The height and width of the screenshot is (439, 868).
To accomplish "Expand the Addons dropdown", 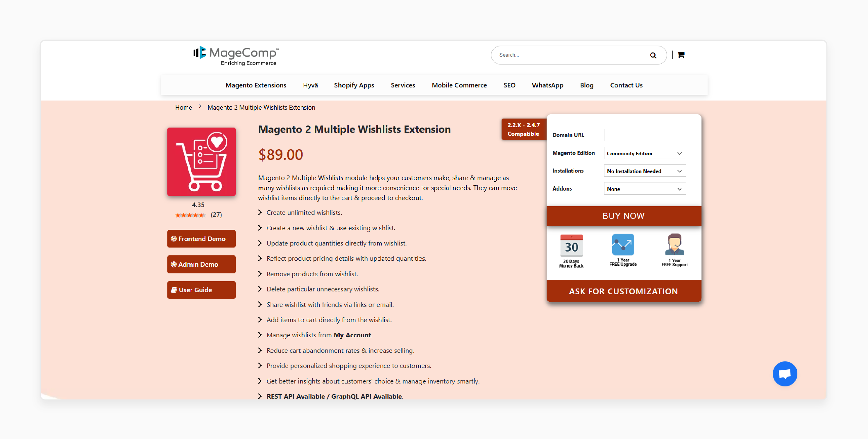I will [x=644, y=189].
